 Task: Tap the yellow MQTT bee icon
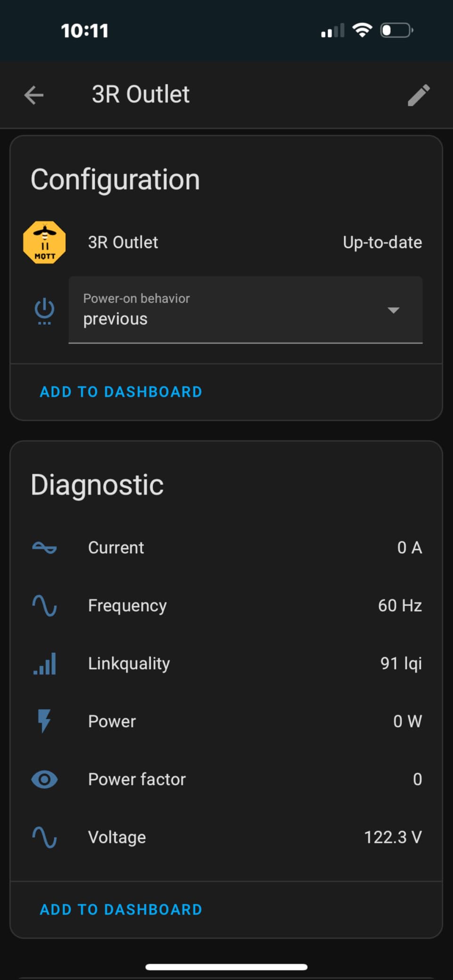pos(44,243)
